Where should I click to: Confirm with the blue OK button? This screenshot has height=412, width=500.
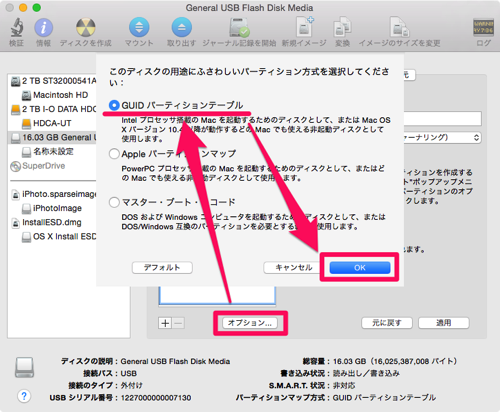tap(360, 268)
